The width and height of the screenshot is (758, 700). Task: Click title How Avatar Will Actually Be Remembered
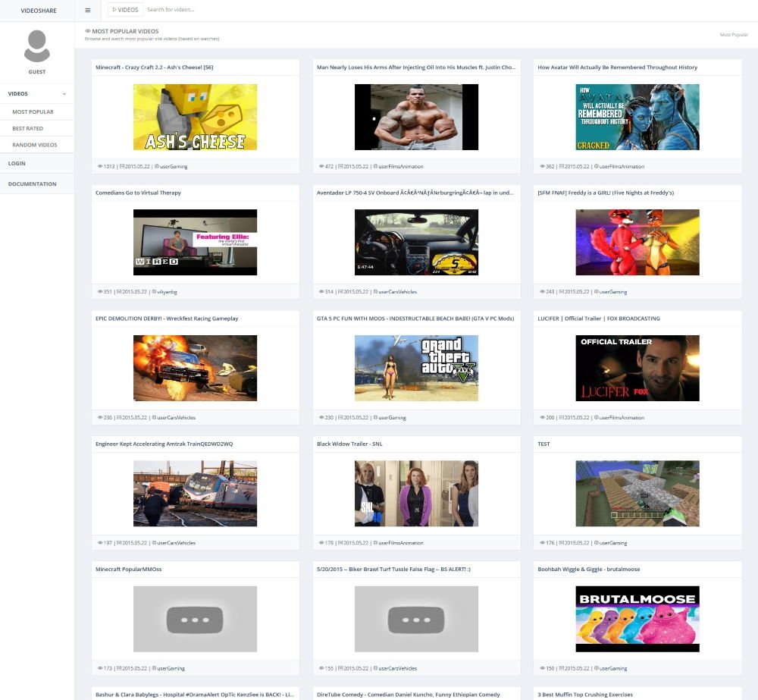pyautogui.click(x=617, y=67)
